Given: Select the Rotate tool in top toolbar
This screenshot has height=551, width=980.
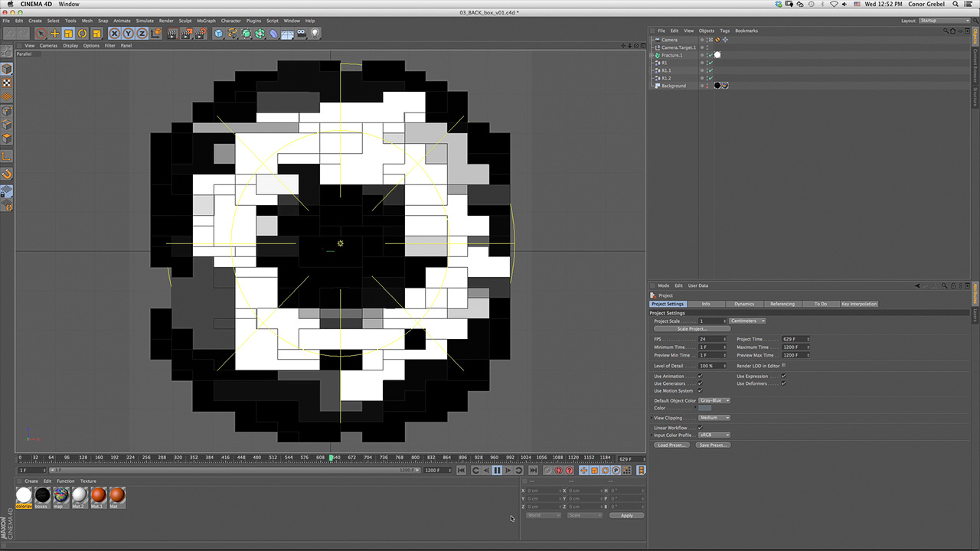Looking at the screenshot, I should [82, 34].
